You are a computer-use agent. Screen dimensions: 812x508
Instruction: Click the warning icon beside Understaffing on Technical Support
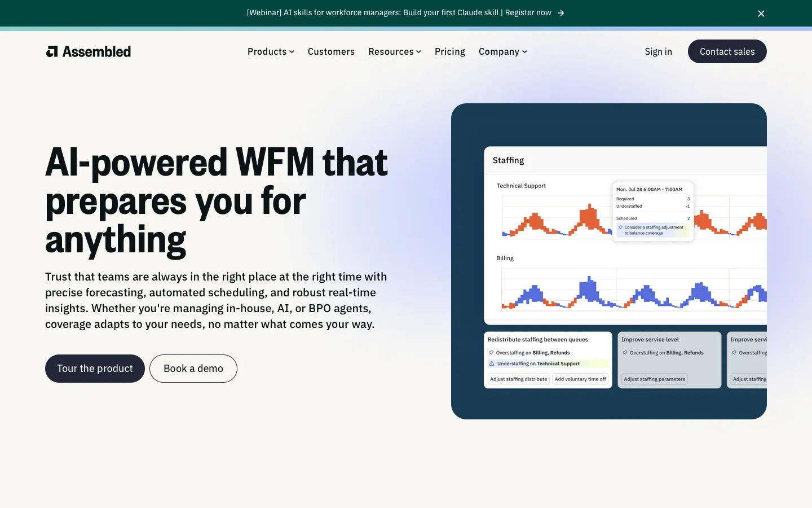click(492, 364)
